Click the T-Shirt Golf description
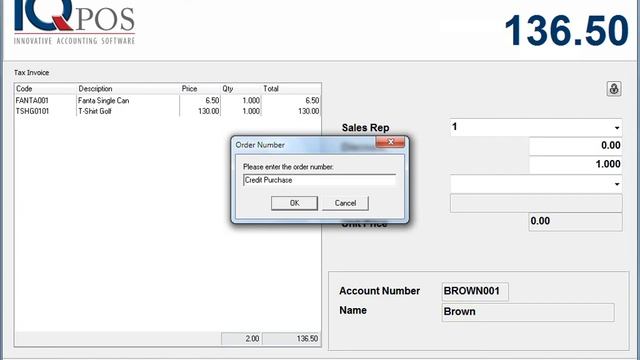This screenshot has height=360, width=640. tap(95, 111)
